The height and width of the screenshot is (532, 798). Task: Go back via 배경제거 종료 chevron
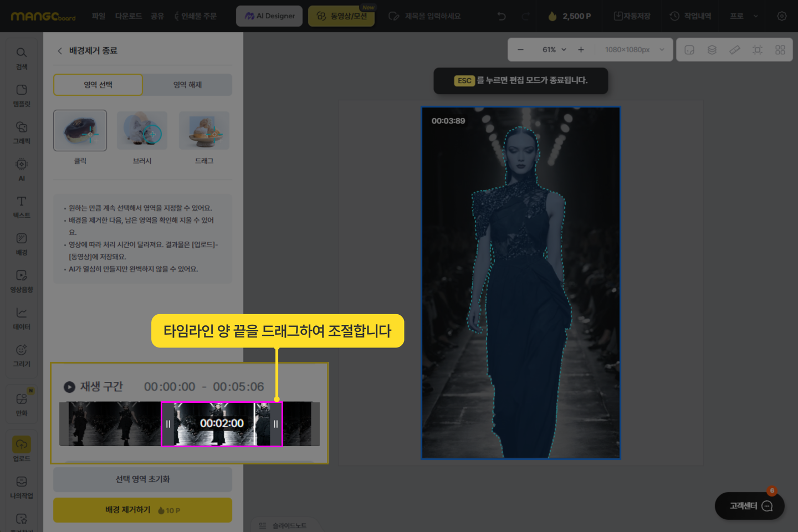click(60, 51)
